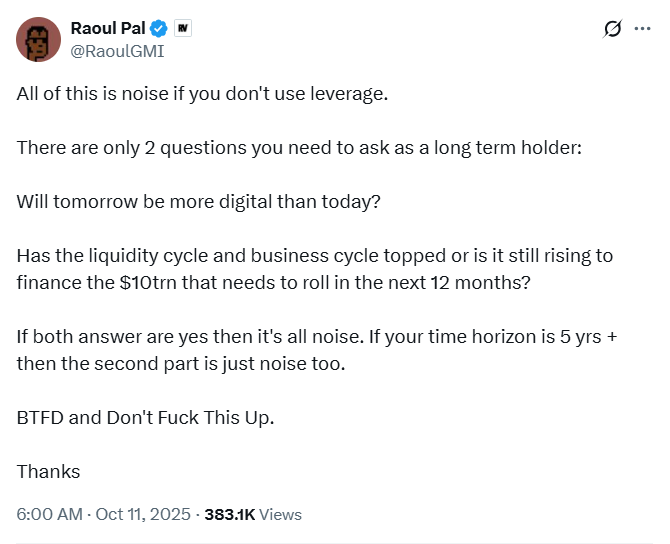The image size is (670, 544).
Task: Click the line 'All of this is noise'
Action: coord(201,94)
